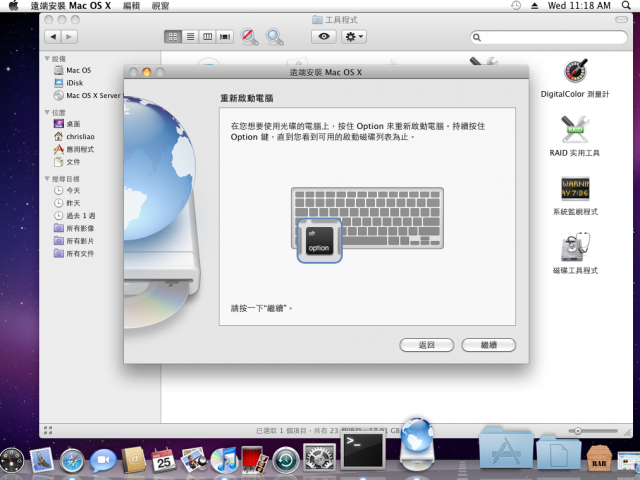The width and height of the screenshot is (640, 480).
Task: Open the 編輯 menu
Action: (131, 6)
